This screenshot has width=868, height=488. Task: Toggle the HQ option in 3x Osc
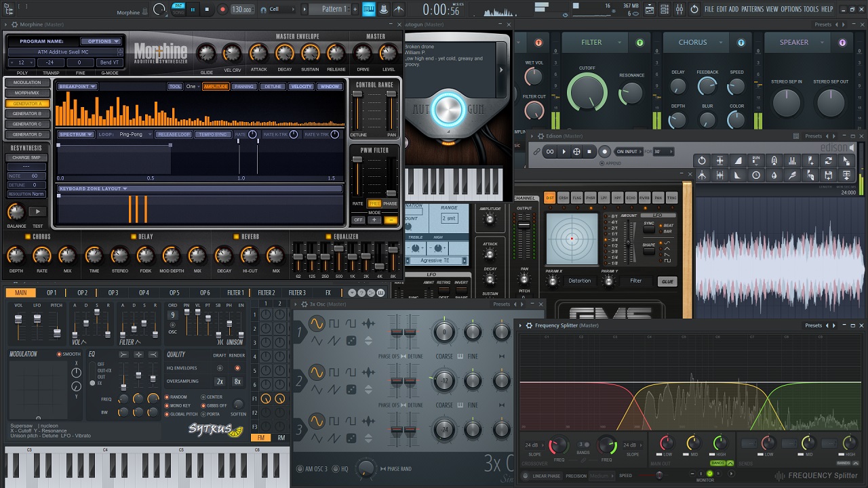[x=336, y=469]
